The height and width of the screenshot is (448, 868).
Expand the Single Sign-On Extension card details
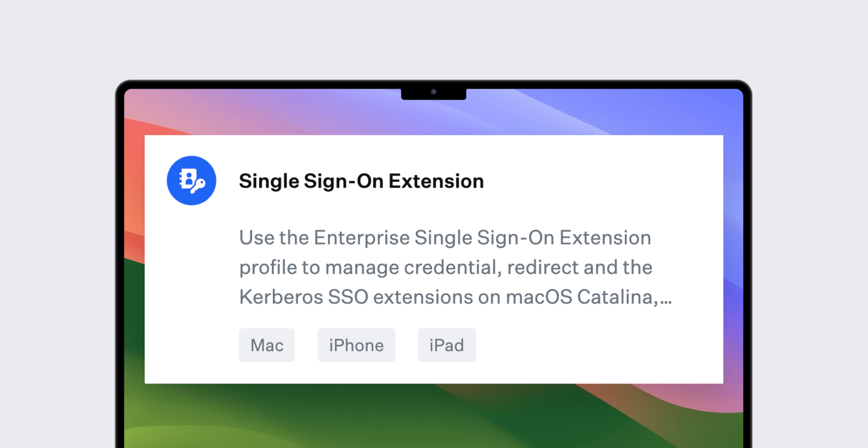point(434,258)
